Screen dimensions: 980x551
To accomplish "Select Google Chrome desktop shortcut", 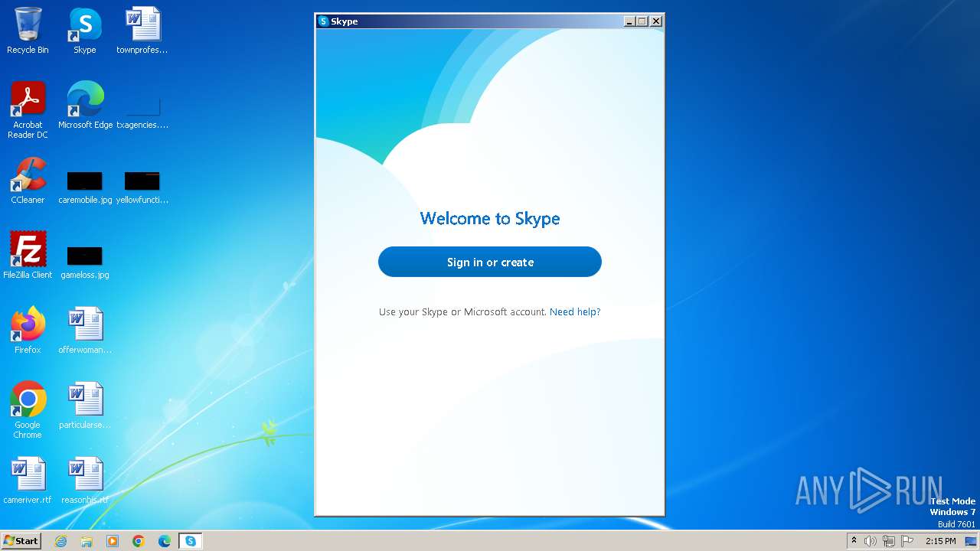I will coord(28,410).
